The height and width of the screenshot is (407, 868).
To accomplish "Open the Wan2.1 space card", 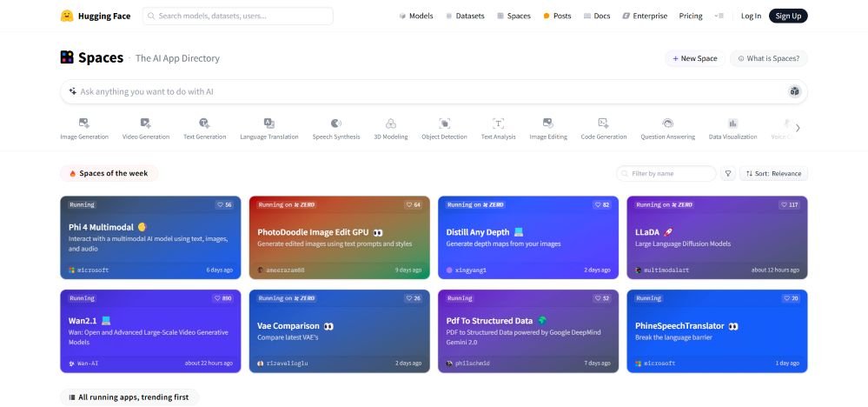I will 150,331.
